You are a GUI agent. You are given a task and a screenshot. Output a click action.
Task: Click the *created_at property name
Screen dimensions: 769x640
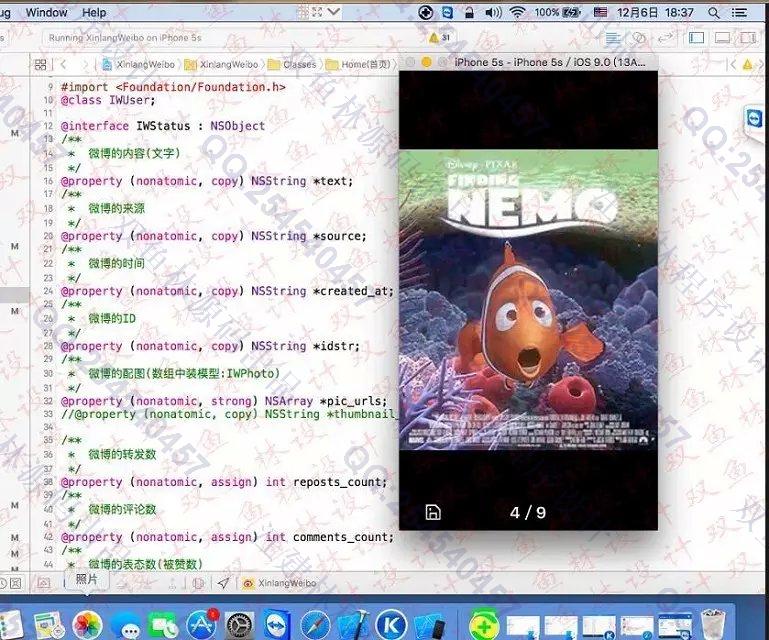pos(353,291)
